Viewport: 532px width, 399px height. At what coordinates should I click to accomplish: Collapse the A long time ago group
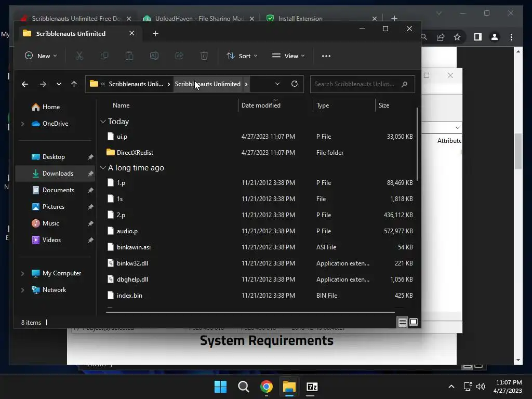pyautogui.click(x=103, y=168)
